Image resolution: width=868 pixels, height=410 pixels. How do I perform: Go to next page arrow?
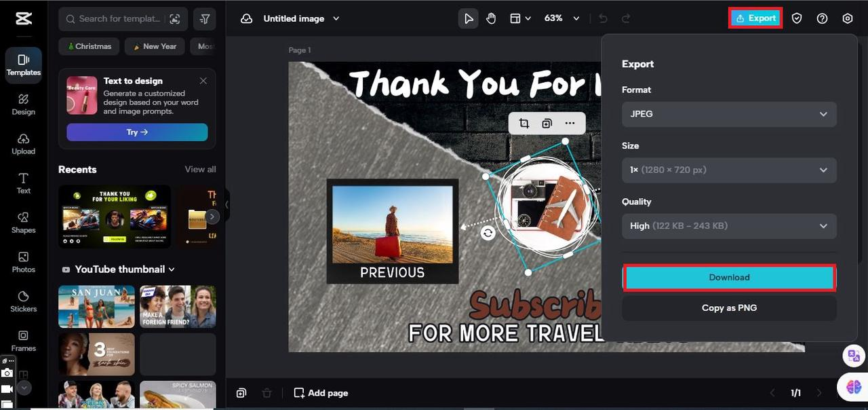pos(819,393)
